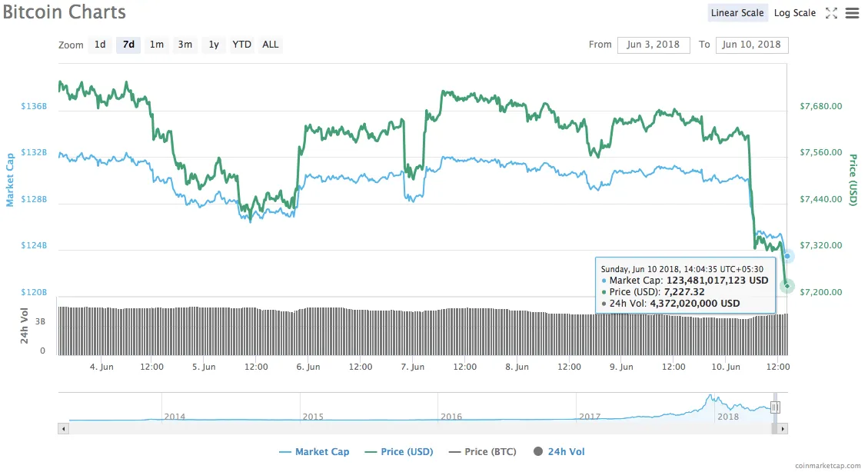Set zoom to 1m
Viewport: 868px width, 472px height.
point(157,45)
